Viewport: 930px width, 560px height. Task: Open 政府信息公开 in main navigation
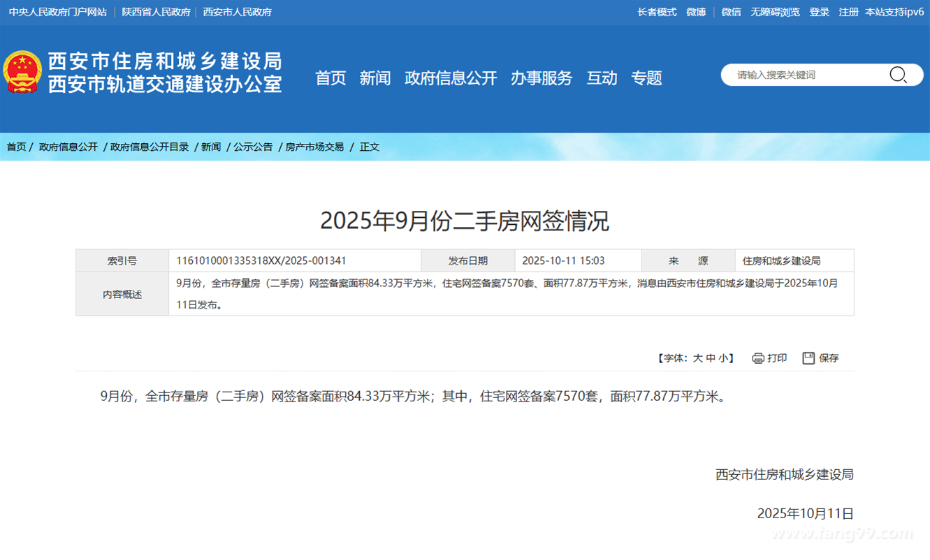point(451,78)
